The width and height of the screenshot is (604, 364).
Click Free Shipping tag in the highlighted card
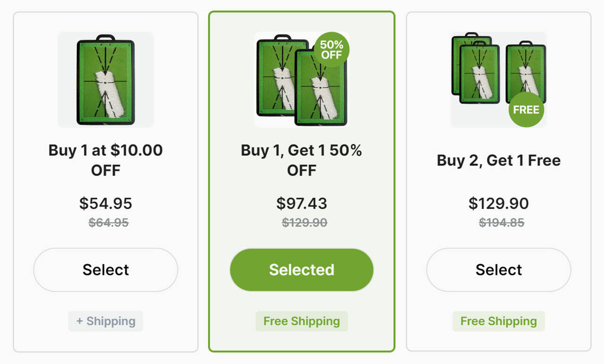coord(302,321)
